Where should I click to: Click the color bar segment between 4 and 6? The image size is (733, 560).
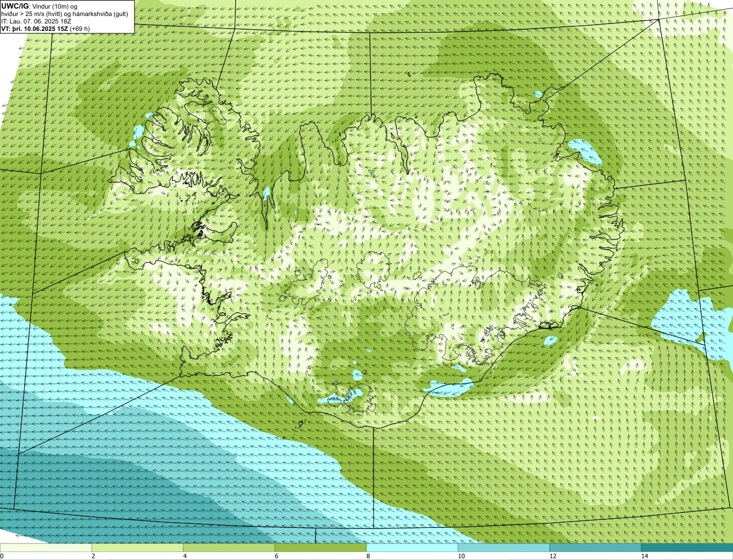[x=229, y=548]
